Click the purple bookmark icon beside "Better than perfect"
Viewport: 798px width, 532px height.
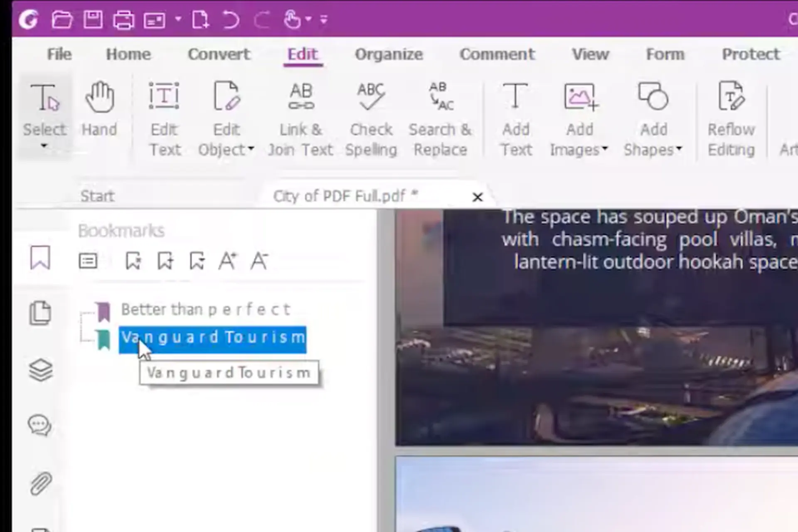pos(103,312)
